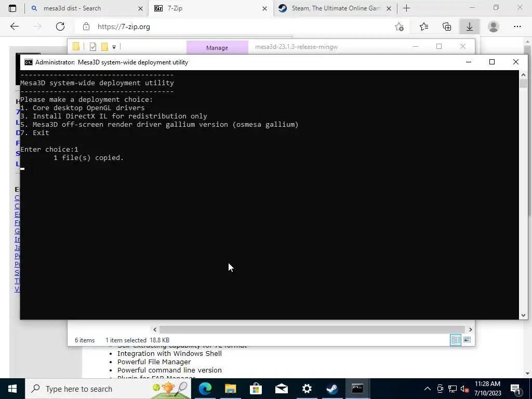532x399 pixels.
Task: Open clock and date flyout
Action: [x=487, y=389]
